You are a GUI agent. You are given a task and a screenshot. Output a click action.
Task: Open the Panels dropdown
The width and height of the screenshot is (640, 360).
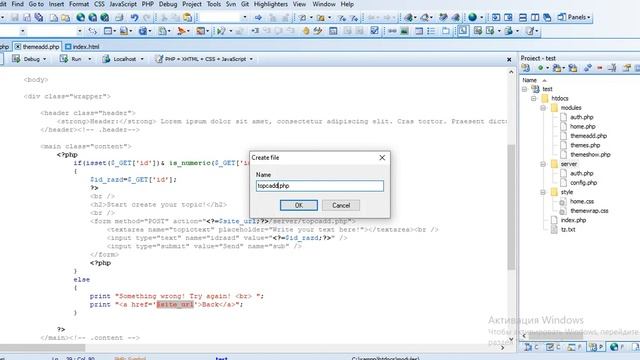coord(574,17)
